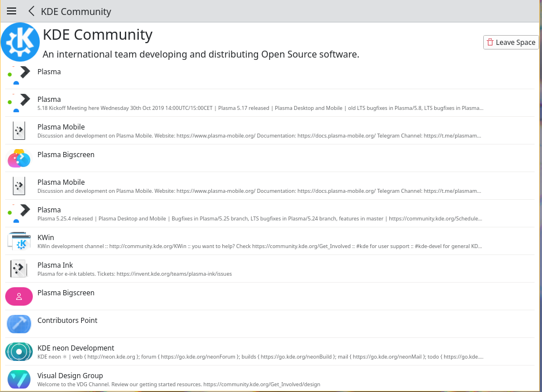
Task: Click the 'KDE Community' title in the top toolbar
Action: click(x=76, y=12)
